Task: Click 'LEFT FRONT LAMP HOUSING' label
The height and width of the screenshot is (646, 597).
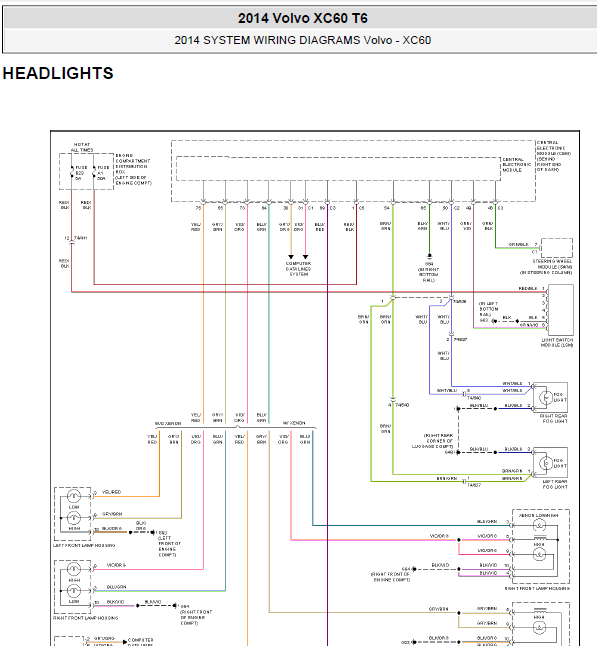Action: pos(84,545)
